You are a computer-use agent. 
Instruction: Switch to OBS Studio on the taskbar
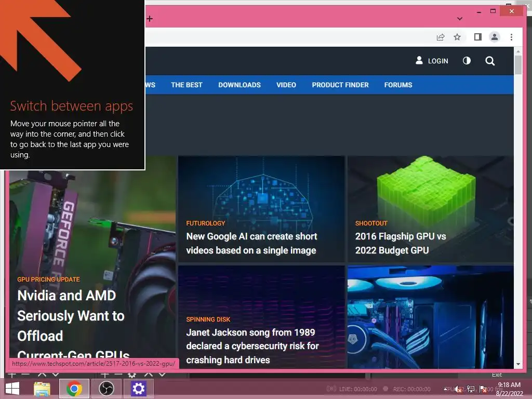coord(106,389)
